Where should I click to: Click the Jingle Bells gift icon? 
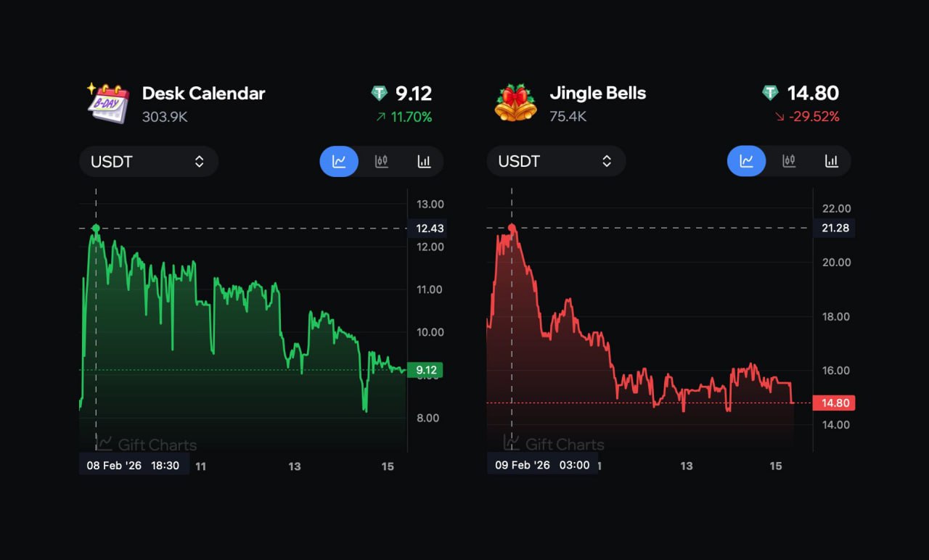[515, 103]
